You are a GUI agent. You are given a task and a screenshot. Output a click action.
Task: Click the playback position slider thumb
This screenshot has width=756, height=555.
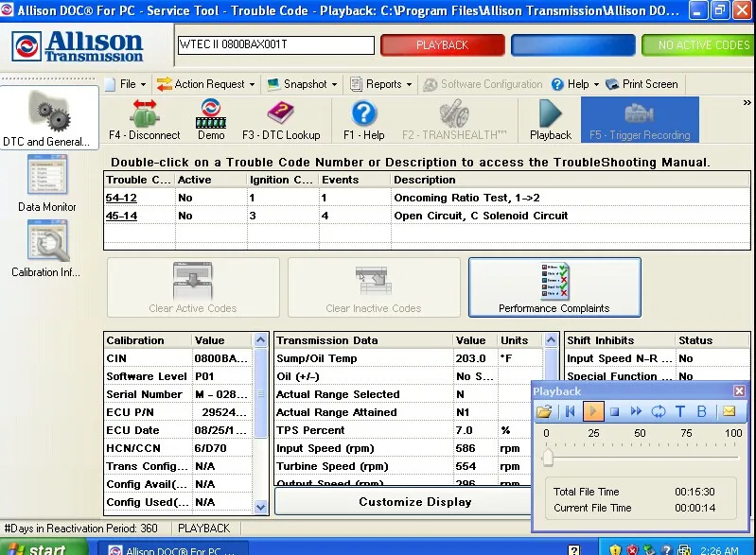[x=547, y=458]
